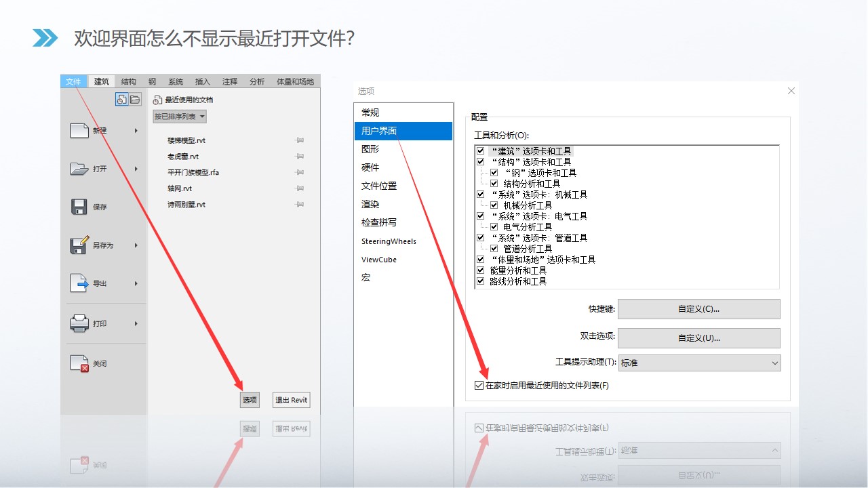The height and width of the screenshot is (488, 868).
Task: Toggle "钢"选项卡和工具 checkbox
Action: [x=494, y=173]
